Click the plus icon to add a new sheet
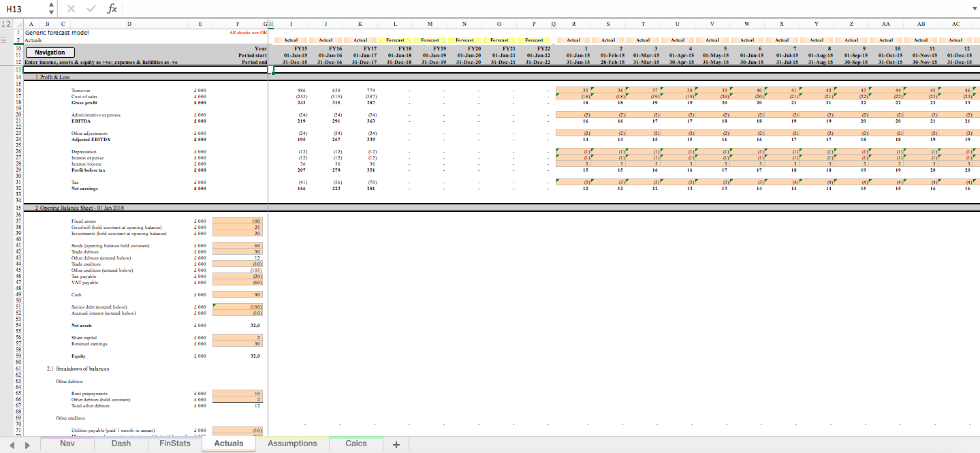980x453 pixels. [x=396, y=443]
